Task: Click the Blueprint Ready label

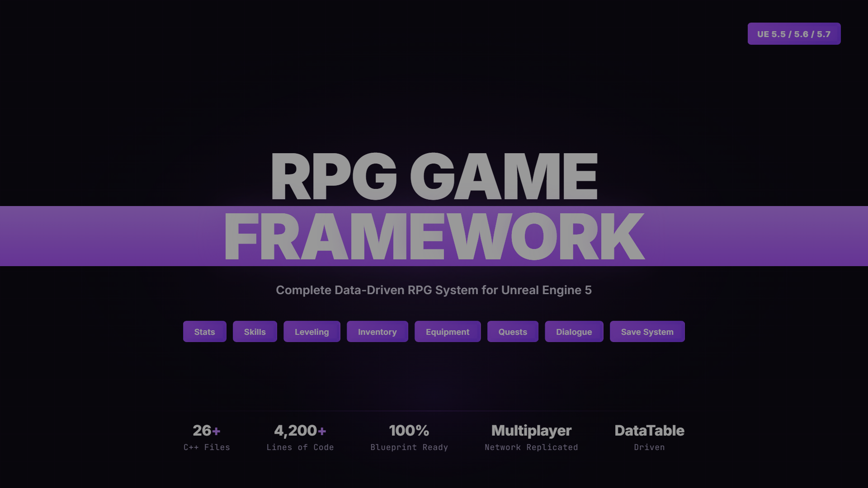Action: click(409, 447)
